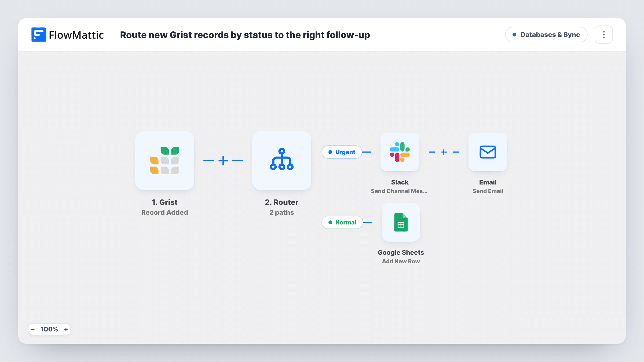The height and width of the screenshot is (362, 644).
Task: Open the Google Sheets action node
Action: click(401, 222)
